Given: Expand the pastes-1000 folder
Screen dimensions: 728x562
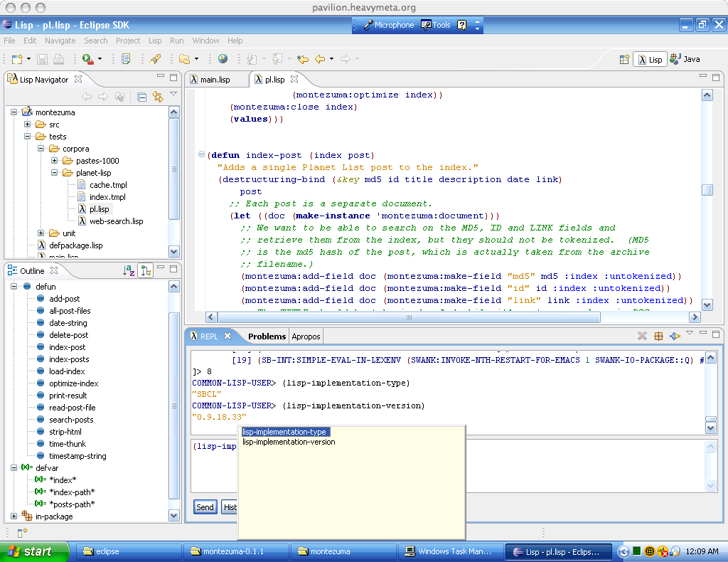Looking at the screenshot, I should pyautogui.click(x=54, y=160).
